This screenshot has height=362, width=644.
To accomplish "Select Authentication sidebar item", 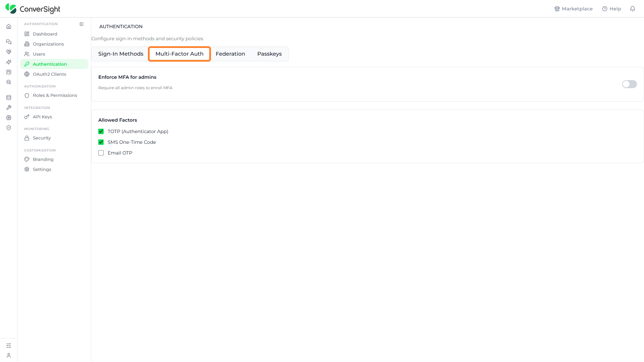I will click(54, 64).
